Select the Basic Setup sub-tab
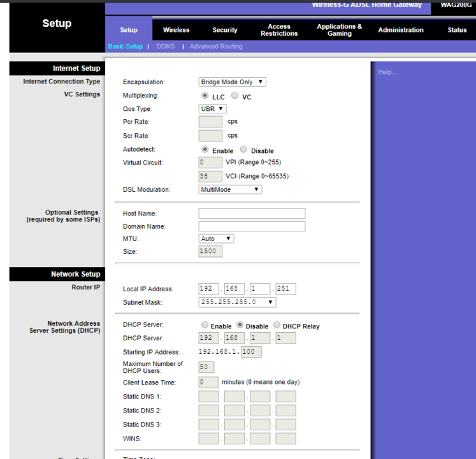Screen dimensions: 476x459 126,46
